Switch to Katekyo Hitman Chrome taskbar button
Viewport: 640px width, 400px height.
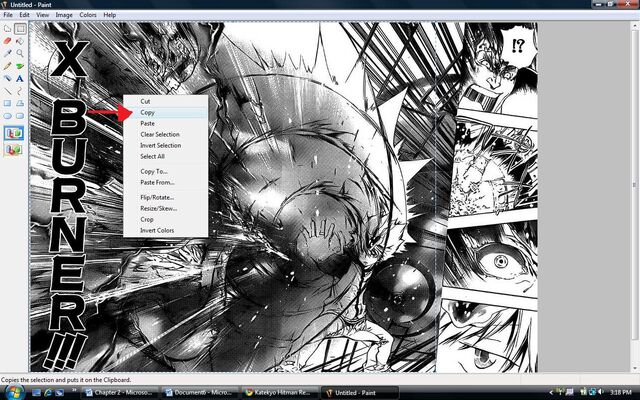280,393
